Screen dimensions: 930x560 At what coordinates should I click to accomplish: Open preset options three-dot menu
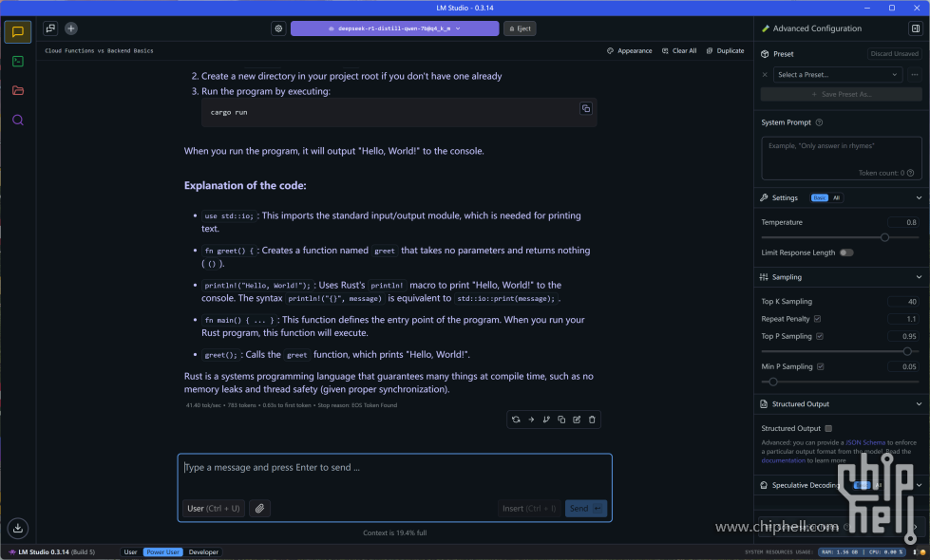(915, 75)
